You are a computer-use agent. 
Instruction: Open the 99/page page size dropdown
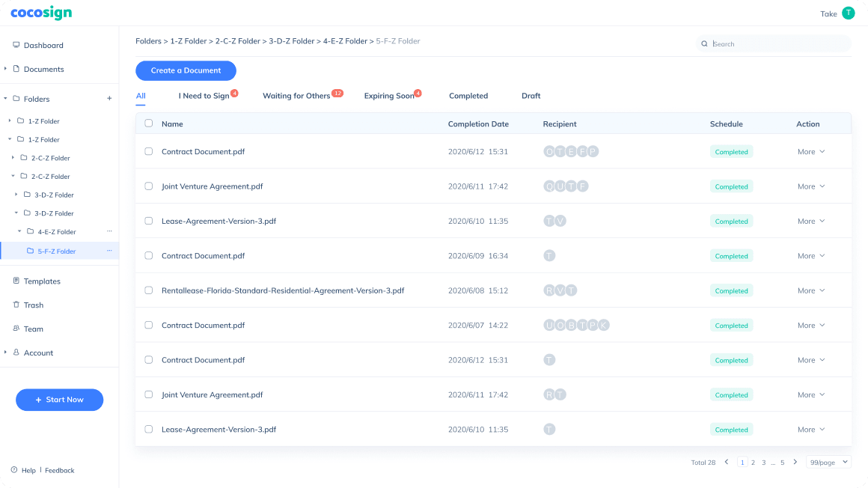tap(828, 463)
